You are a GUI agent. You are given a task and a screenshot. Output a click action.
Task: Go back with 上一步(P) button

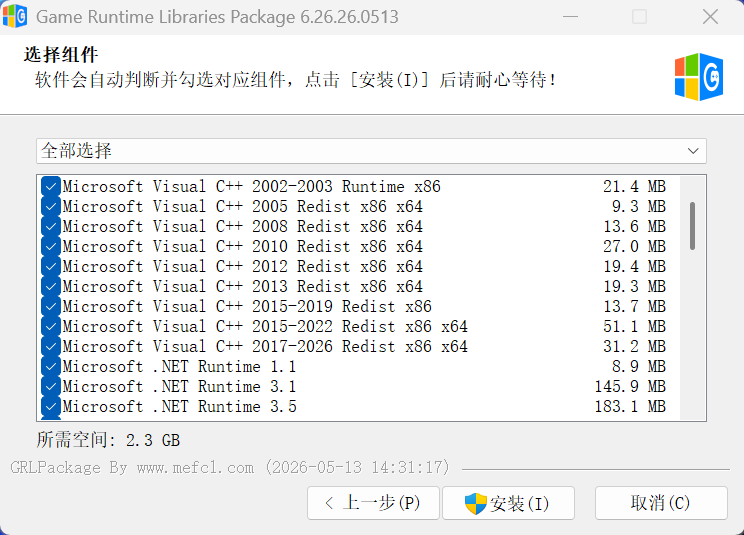373,503
